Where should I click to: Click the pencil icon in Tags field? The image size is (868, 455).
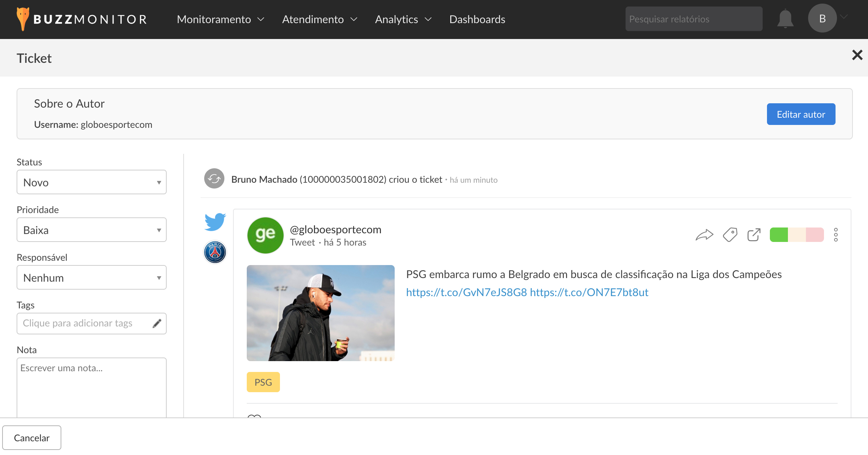[157, 324]
